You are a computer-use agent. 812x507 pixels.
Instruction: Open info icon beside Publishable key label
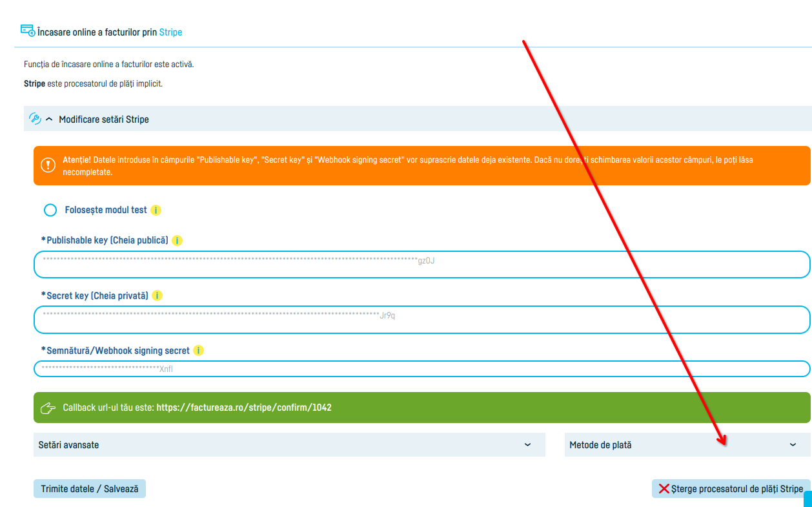(x=177, y=240)
